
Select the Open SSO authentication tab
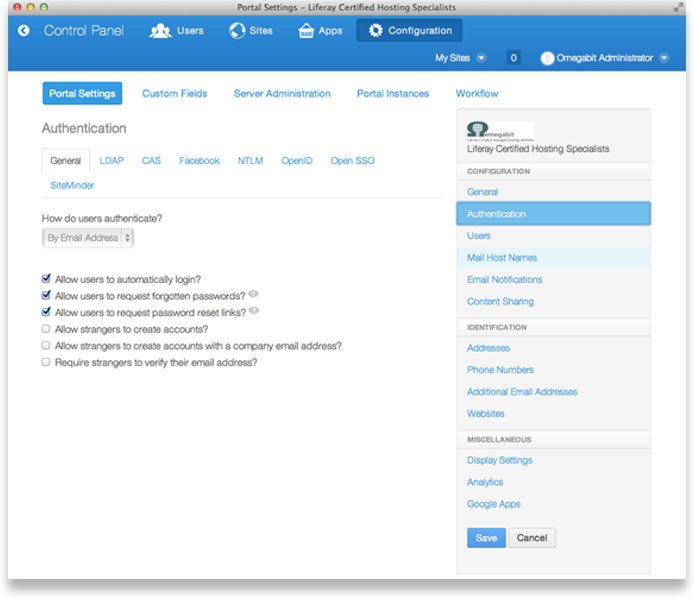point(352,161)
